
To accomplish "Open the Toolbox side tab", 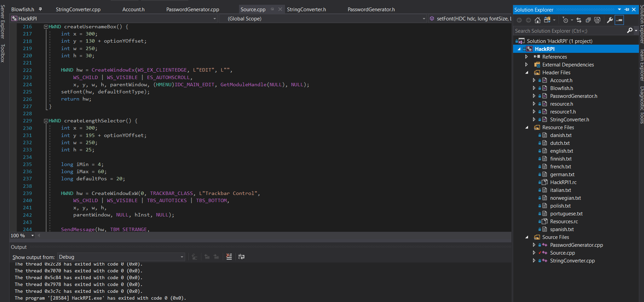I will click(3, 53).
